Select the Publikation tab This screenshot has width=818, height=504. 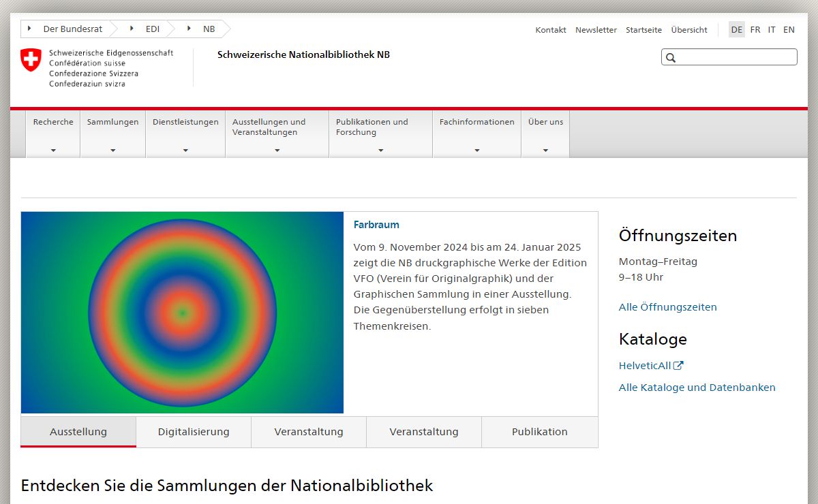point(540,432)
